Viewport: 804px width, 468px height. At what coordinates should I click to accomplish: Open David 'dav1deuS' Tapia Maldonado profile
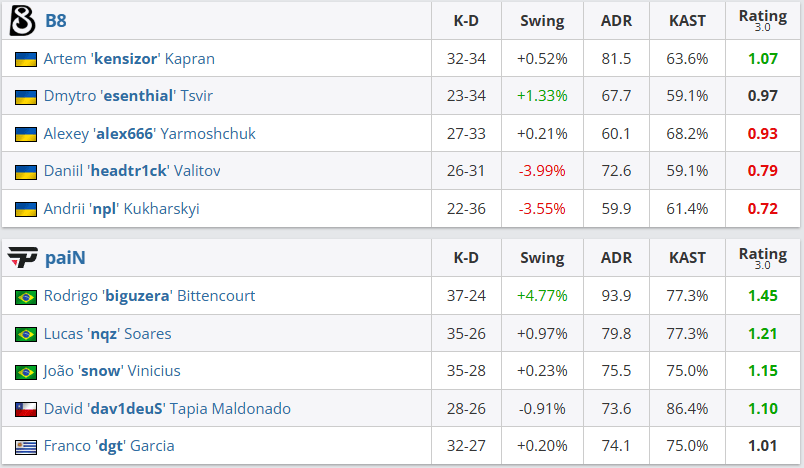coord(167,409)
